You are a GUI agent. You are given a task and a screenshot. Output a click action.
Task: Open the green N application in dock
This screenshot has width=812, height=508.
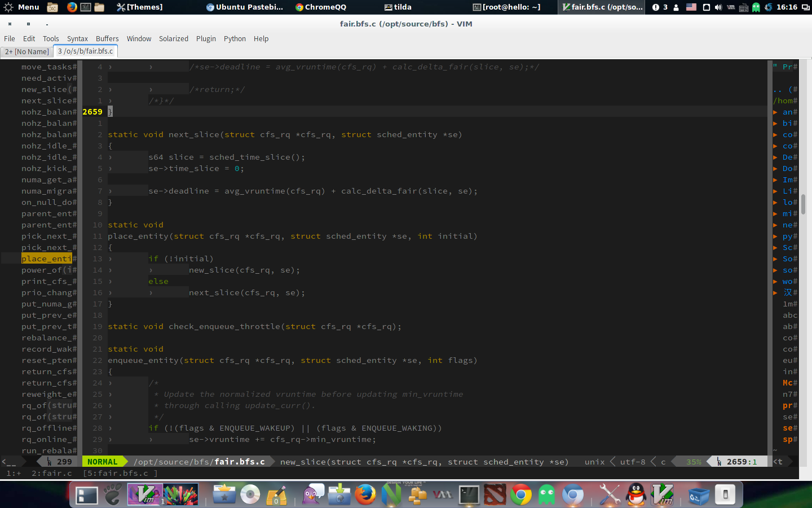391,494
